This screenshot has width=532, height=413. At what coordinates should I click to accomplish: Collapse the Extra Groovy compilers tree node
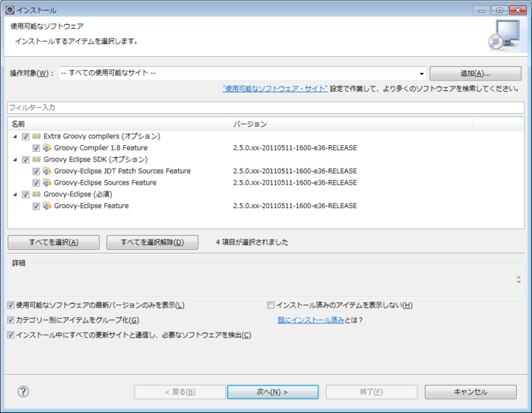[x=15, y=137]
